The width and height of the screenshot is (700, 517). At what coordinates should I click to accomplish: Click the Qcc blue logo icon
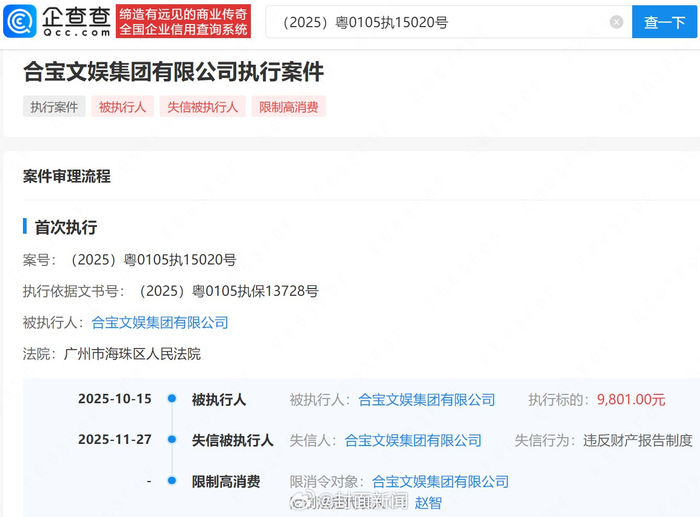point(20,21)
